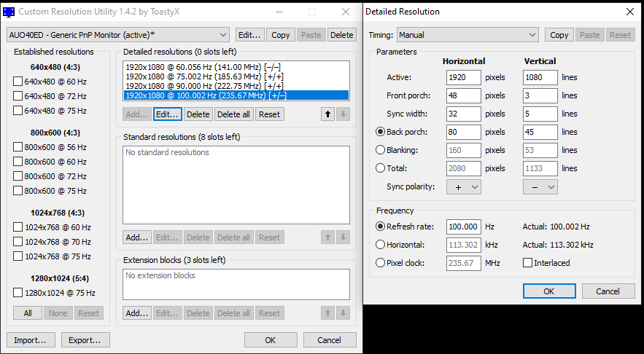Select the Pixel clock radio button
The height and width of the screenshot is (354, 644).
[x=379, y=263]
